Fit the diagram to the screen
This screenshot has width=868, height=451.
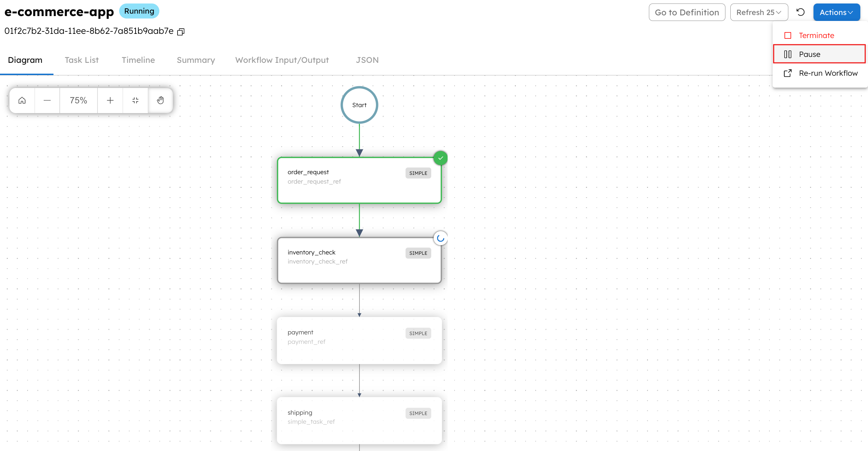coord(135,100)
